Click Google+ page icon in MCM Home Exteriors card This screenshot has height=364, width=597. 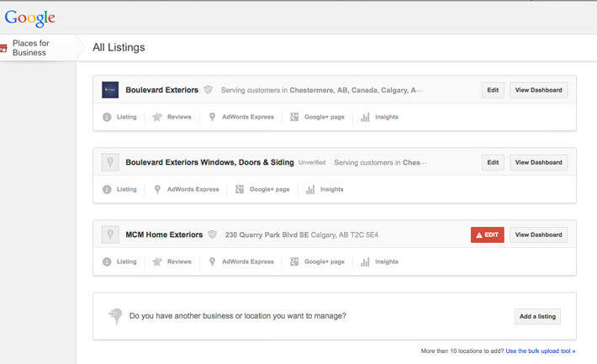tap(294, 261)
